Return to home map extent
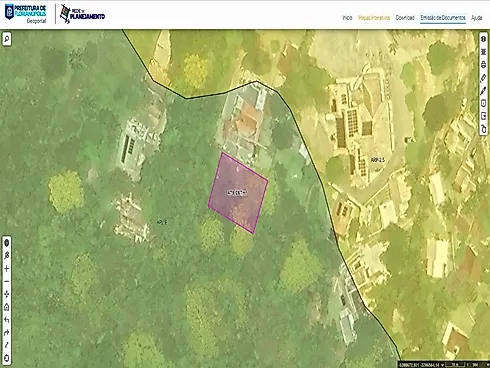The image size is (490, 368). [7, 307]
